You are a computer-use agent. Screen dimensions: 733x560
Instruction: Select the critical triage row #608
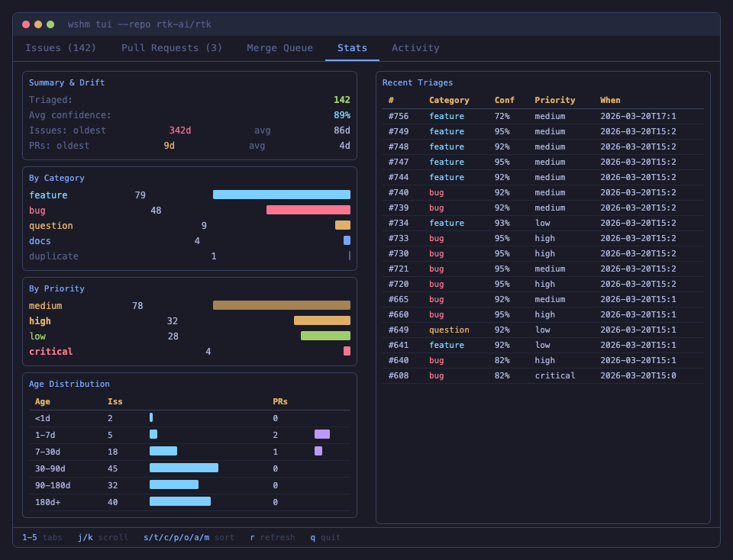(x=534, y=375)
